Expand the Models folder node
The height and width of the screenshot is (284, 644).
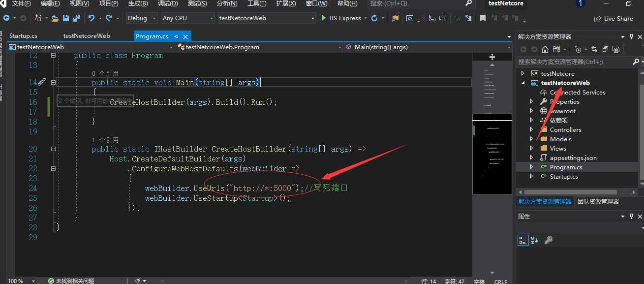click(531, 139)
